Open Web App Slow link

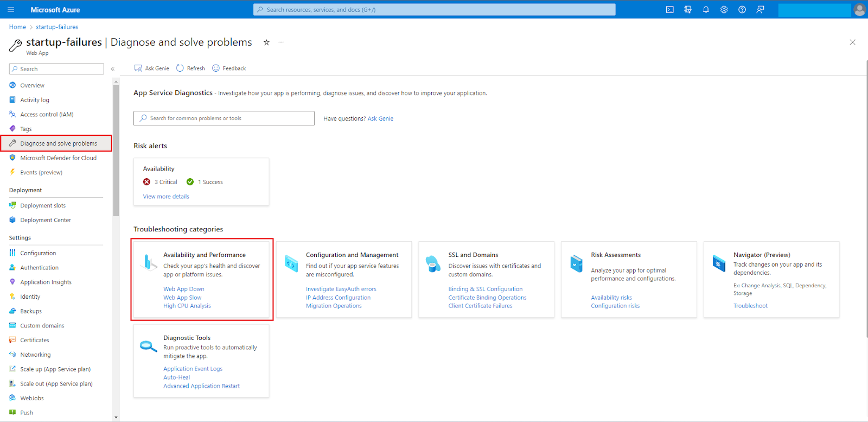pos(182,298)
